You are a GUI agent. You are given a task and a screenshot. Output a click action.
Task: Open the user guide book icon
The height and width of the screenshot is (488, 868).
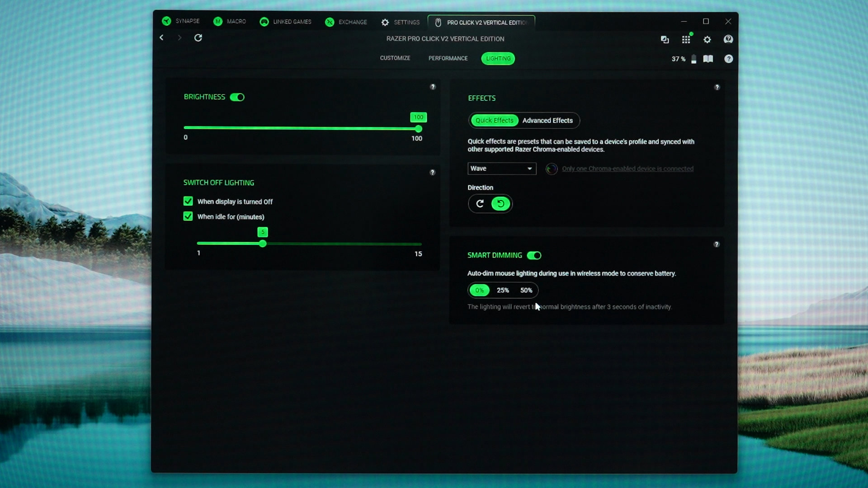(x=708, y=59)
